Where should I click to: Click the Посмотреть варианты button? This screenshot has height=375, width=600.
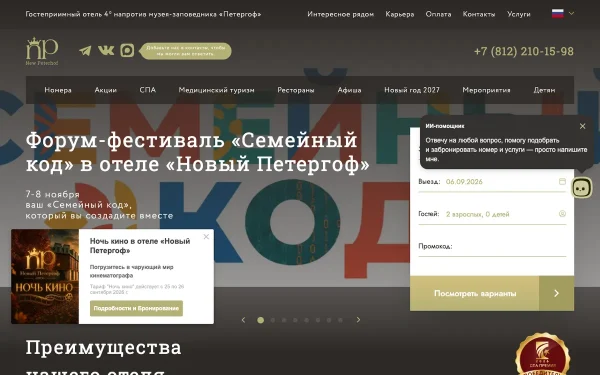(475, 293)
